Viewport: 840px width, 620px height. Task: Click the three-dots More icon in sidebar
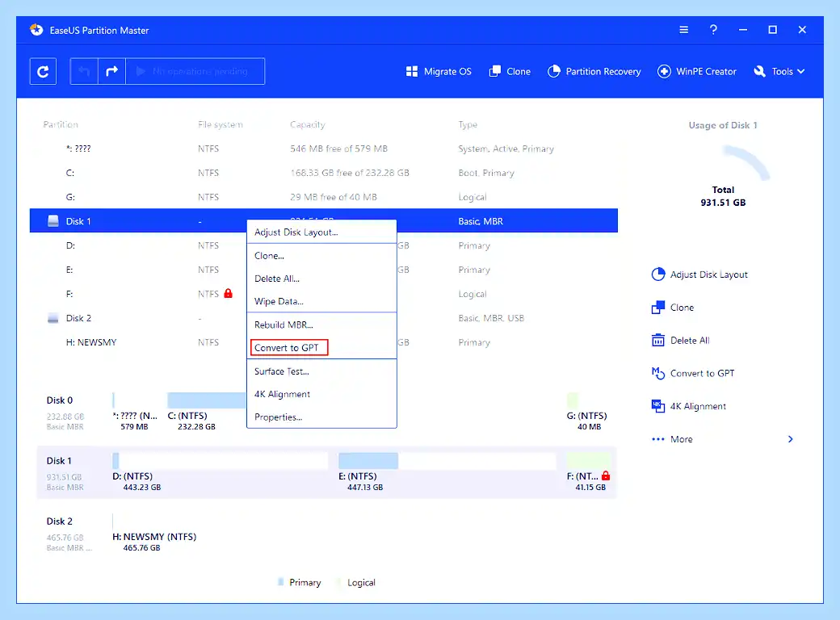click(657, 439)
